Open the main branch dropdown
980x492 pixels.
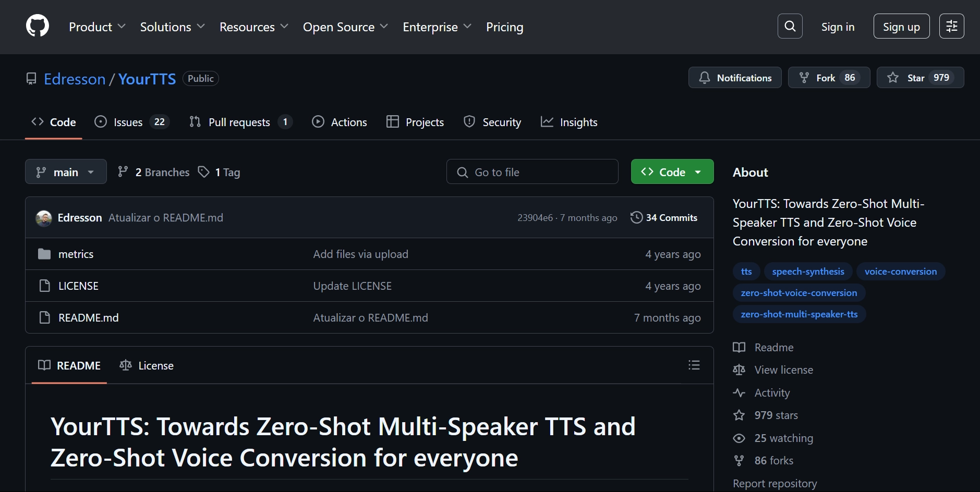(65, 171)
